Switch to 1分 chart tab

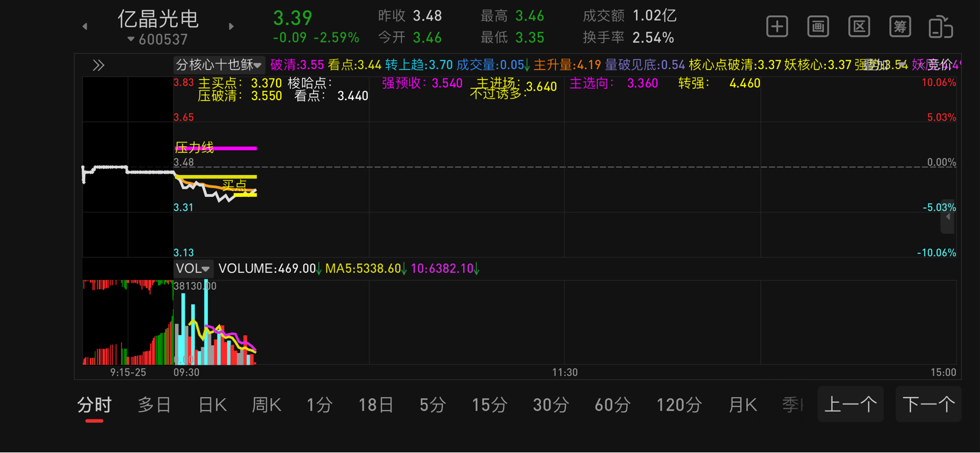pos(320,405)
